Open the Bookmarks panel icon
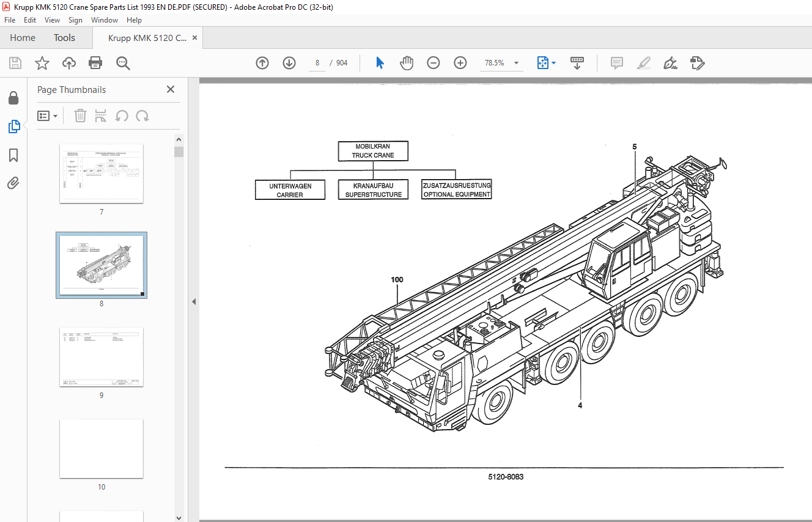This screenshot has width=812, height=522. pyautogui.click(x=13, y=155)
